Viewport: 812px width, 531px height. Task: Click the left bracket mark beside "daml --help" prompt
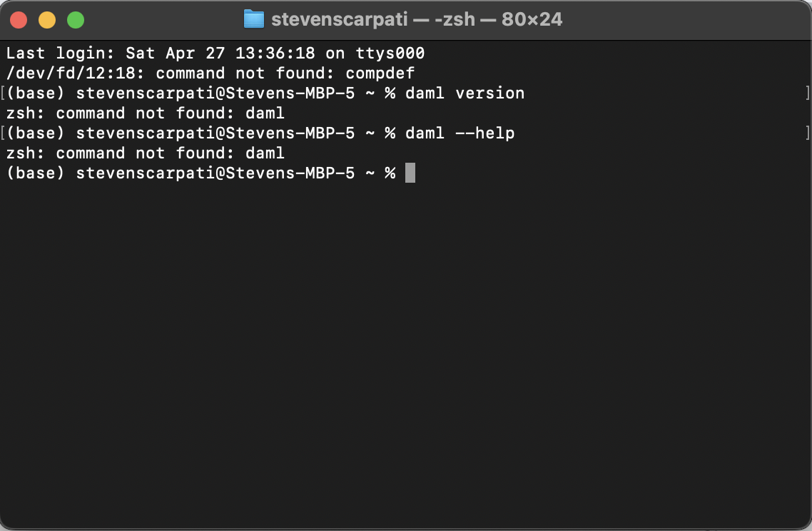(3, 133)
